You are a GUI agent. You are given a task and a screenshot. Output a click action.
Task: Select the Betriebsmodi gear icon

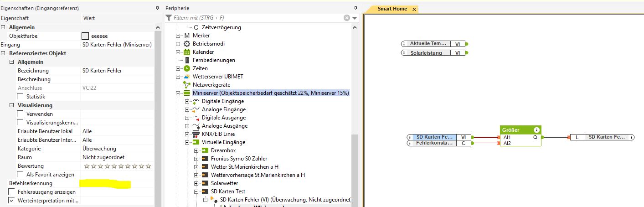[187, 44]
